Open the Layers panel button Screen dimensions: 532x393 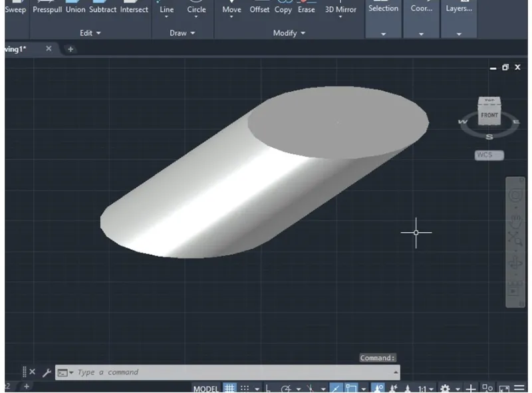[458, 9]
